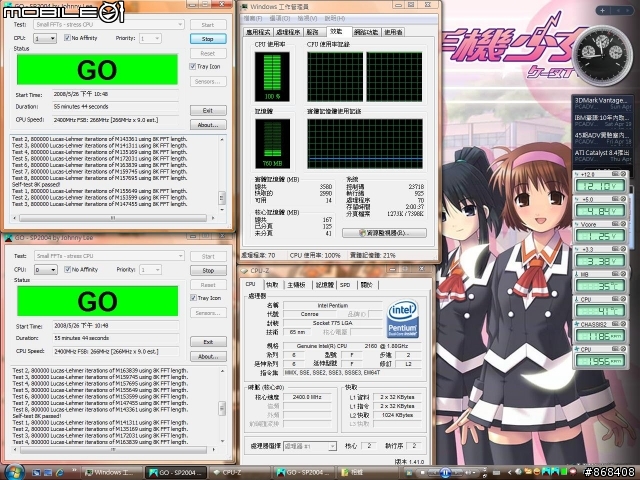Toggle Tray Icon checkbox in top SP2004 window
640x480 pixels.
pyautogui.click(x=193, y=66)
